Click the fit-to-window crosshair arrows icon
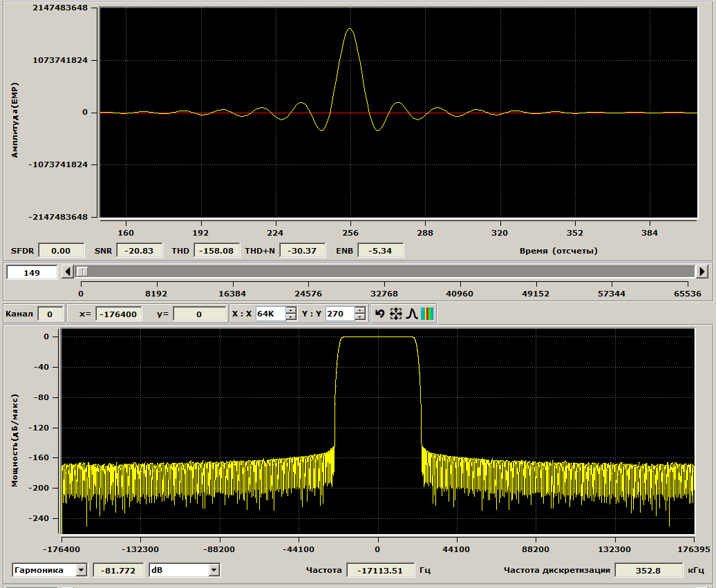This screenshot has height=588, width=716. pyautogui.click(x=396, y=314)
